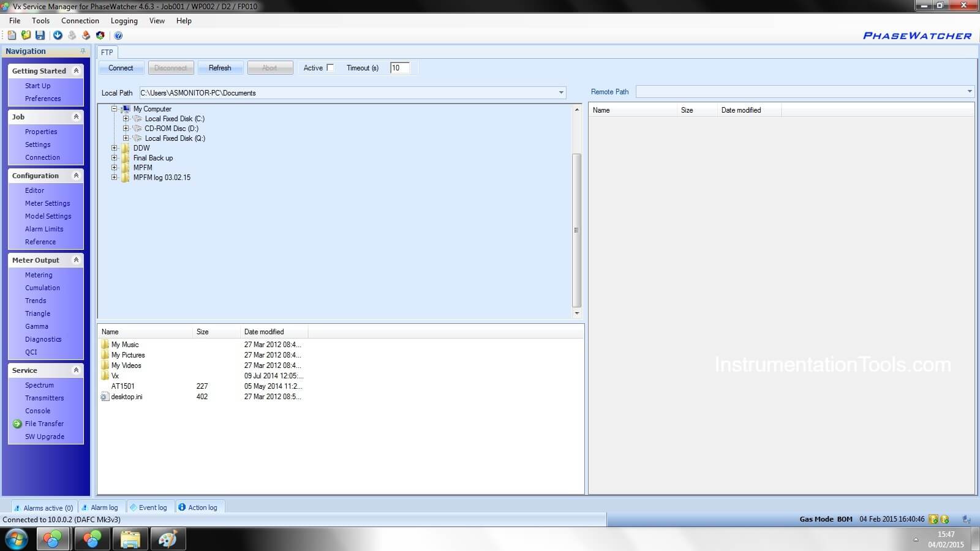The image size is (980, 551).
Task: Switch to the Alarms active (0) tab
Action: click(x=44, y=508)
